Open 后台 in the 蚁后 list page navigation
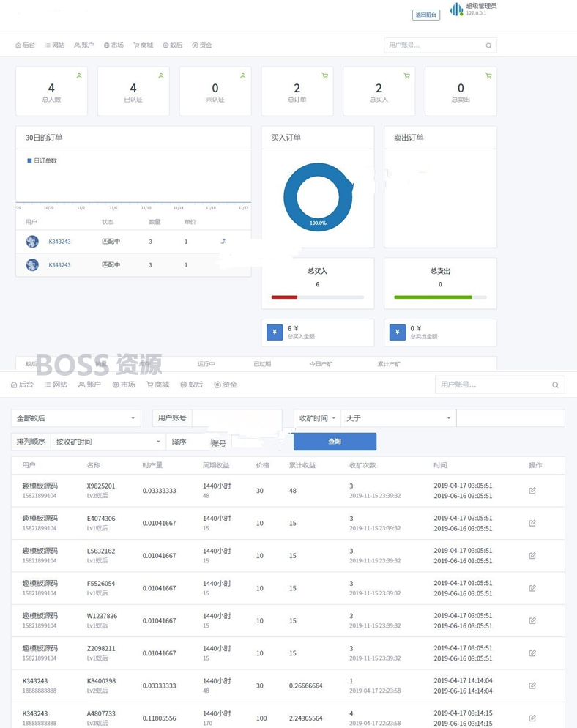Image resolution: width=577 pixels, height=728 pixels. point(22,385)
